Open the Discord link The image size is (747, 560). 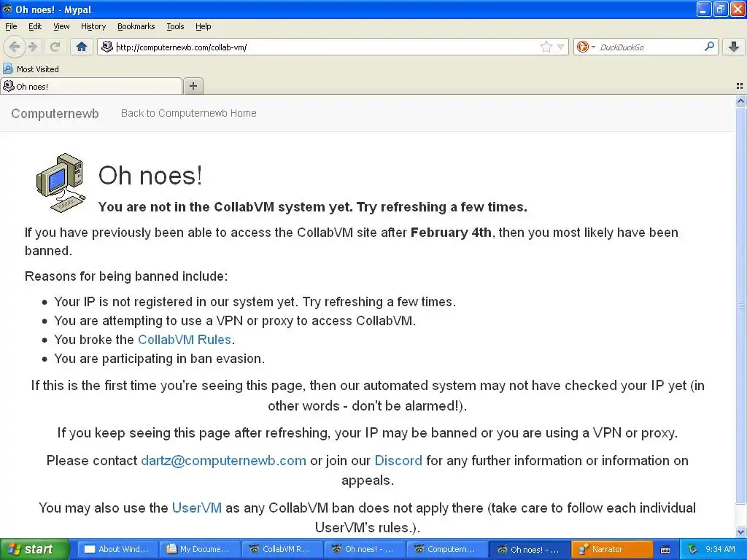pos(398,461)
